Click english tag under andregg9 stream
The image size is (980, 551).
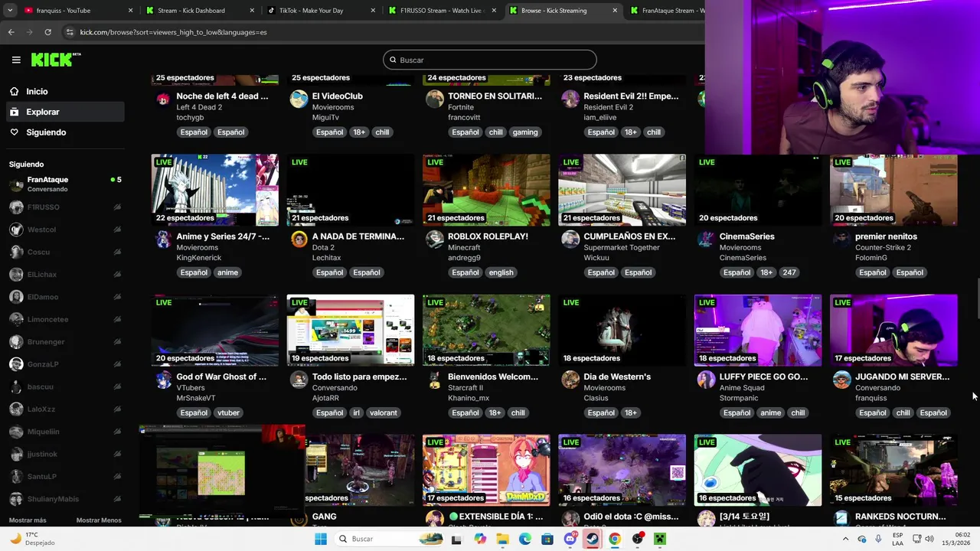point(501,272)
